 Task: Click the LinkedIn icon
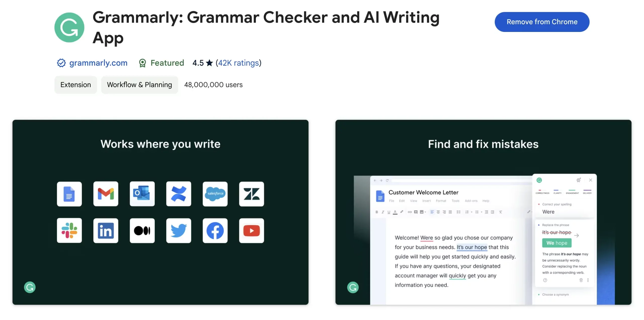106,230
